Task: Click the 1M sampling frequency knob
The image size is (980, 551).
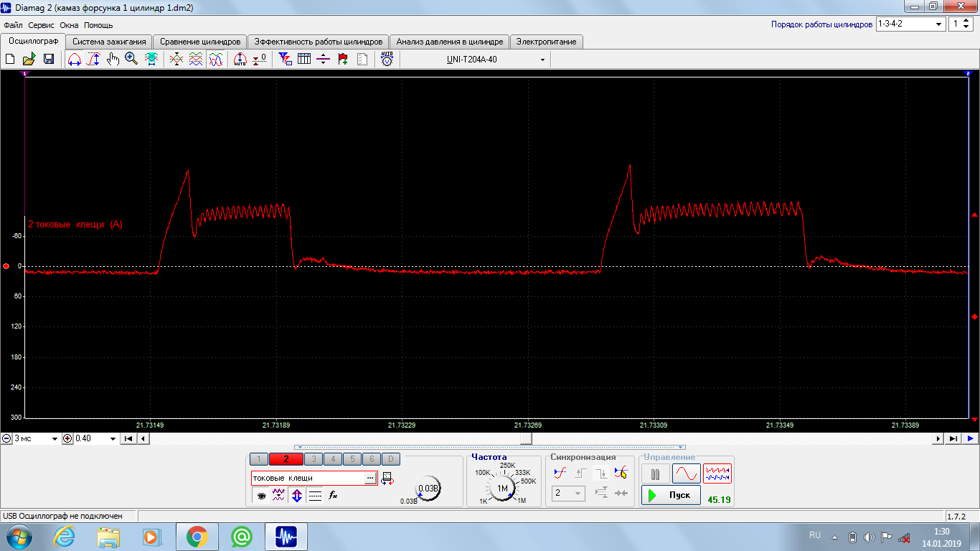Action: [502, 489]
